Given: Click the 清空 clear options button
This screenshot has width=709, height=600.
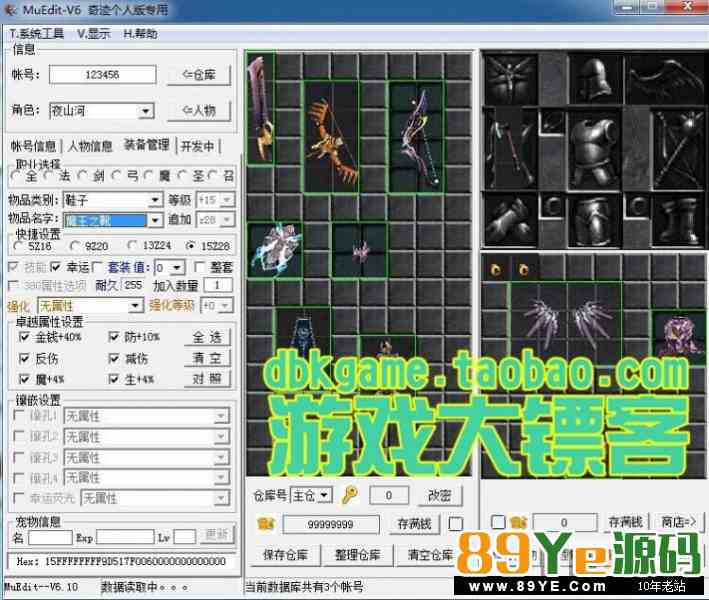Looking at the screenshot, I should point(207,359).
